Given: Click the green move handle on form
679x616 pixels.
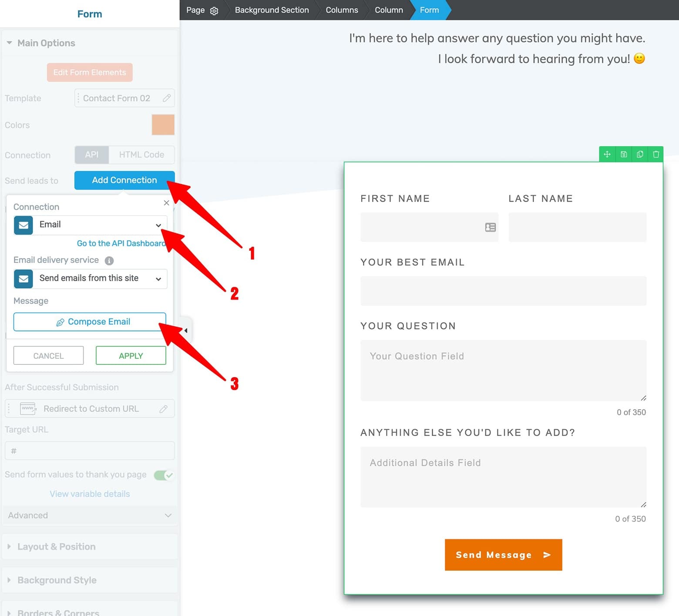Looking at the screenshot, I should [607, 154].
